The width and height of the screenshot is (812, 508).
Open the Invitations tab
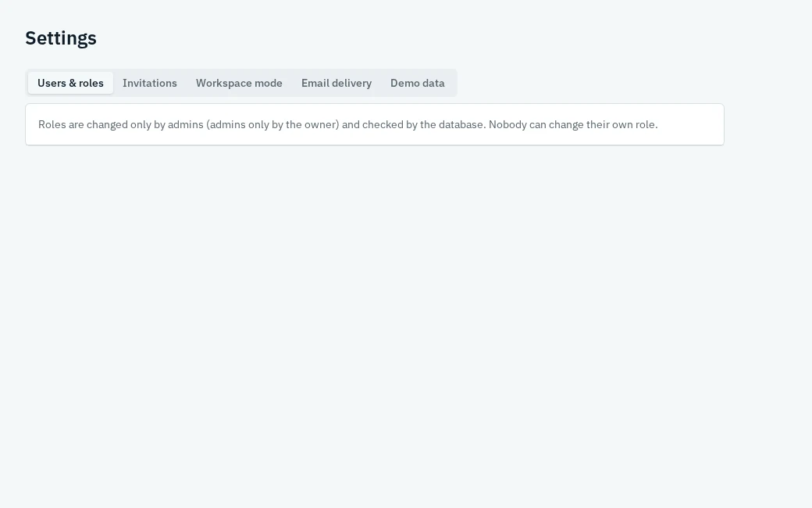pyautogui.click(x=150, y=83)
